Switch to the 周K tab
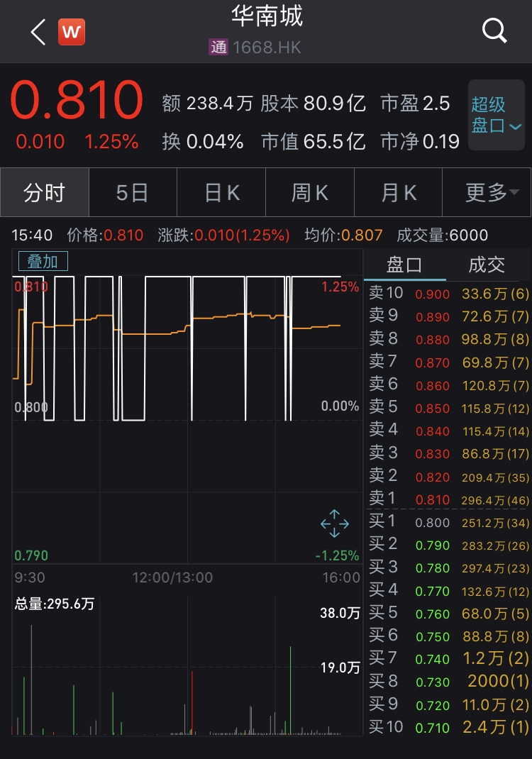 tap(310, 192)
